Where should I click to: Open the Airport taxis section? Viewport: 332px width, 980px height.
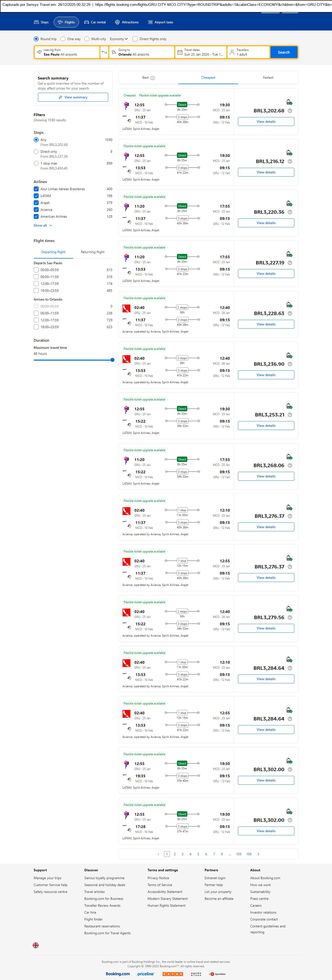tap(160, 22)
